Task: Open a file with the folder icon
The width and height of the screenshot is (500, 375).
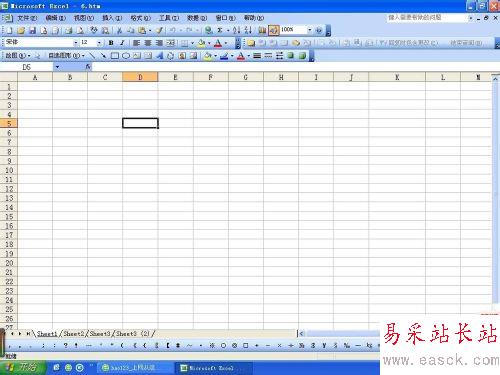Action: coord(21,31)
